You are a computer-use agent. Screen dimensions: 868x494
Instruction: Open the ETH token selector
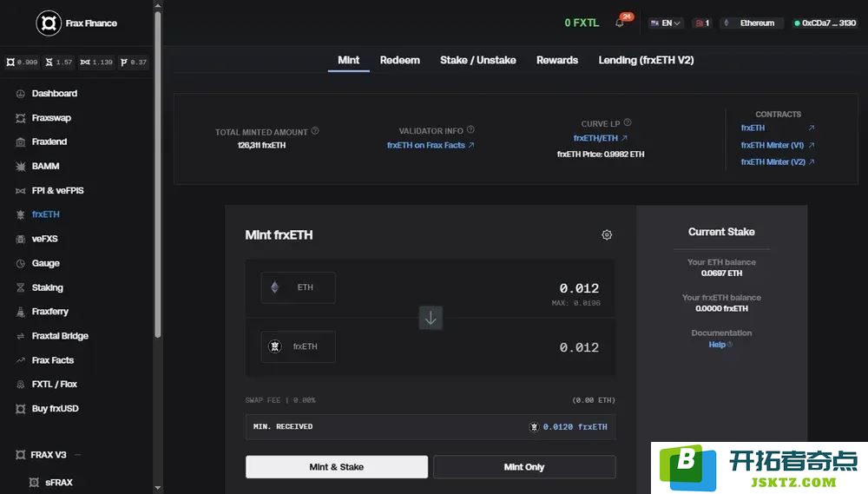coord(298,287)
